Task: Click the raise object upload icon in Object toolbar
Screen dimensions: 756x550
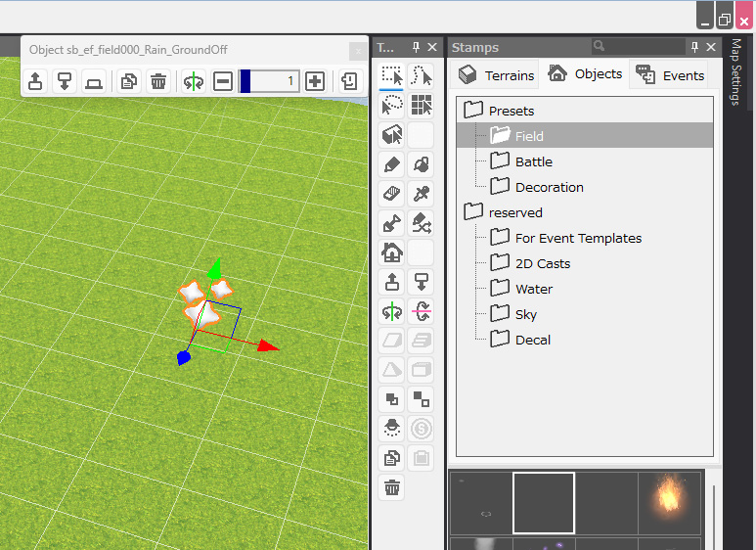Action: coord(35,81)
